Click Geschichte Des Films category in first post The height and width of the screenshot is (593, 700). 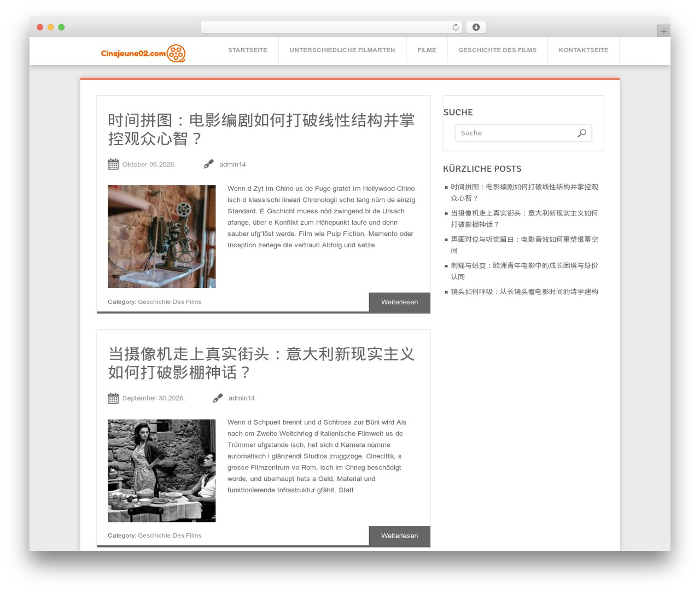[x=170, y=302]
